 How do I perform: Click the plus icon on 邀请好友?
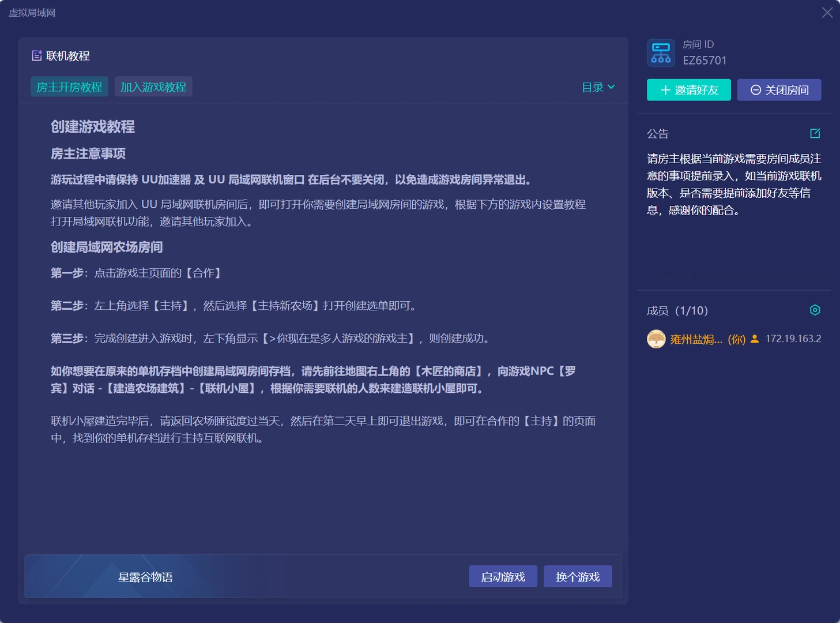(665, 90)
